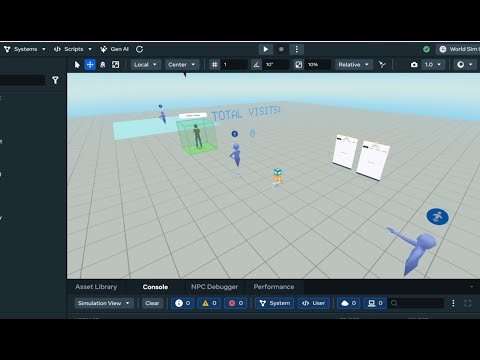480x360 pixels.
Task: Select the TOTAL VISITS text object
Action: tap(246, 113)
